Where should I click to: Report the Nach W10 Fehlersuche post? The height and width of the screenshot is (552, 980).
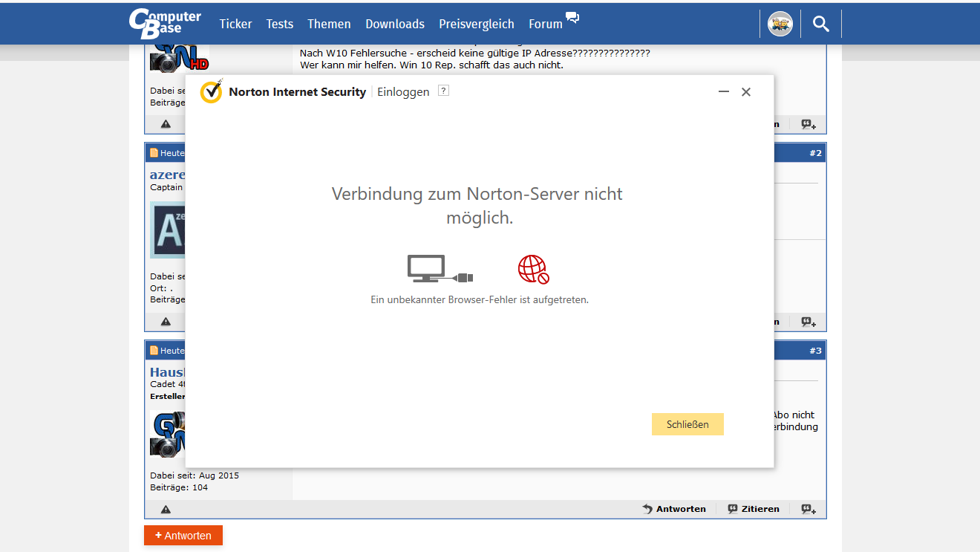pyautogui.click(x=166, y=124)
